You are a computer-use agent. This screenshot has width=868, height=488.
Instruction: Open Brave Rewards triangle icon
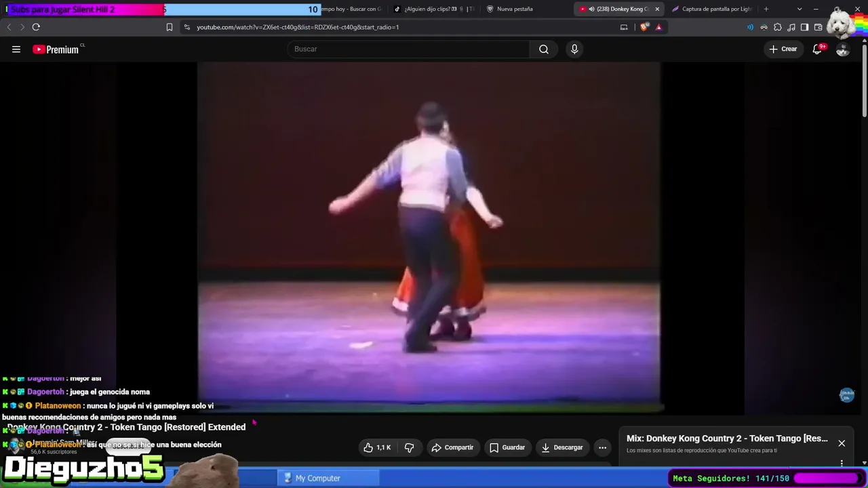658,27
